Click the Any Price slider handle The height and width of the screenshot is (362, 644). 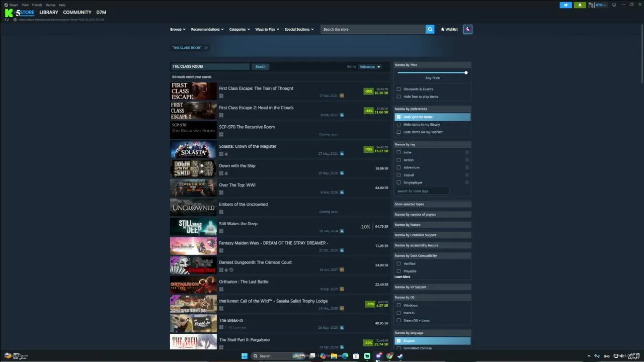[x=466, y=73]
